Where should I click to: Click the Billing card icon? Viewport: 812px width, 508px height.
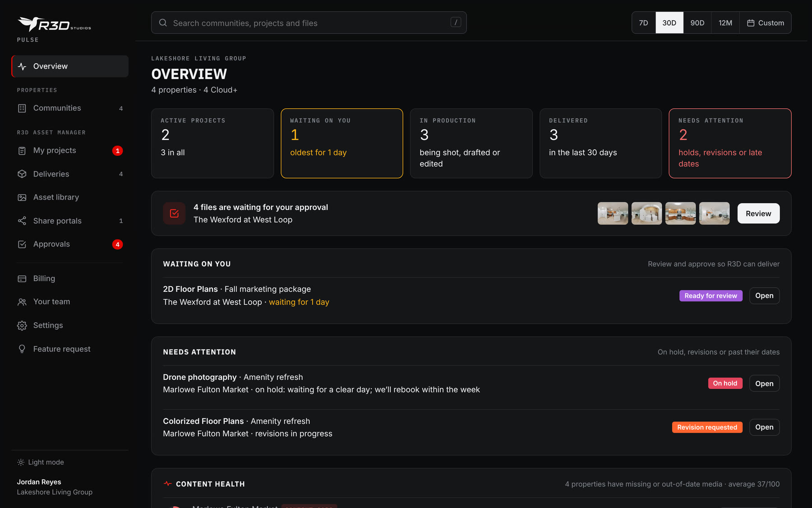[22, 279]
